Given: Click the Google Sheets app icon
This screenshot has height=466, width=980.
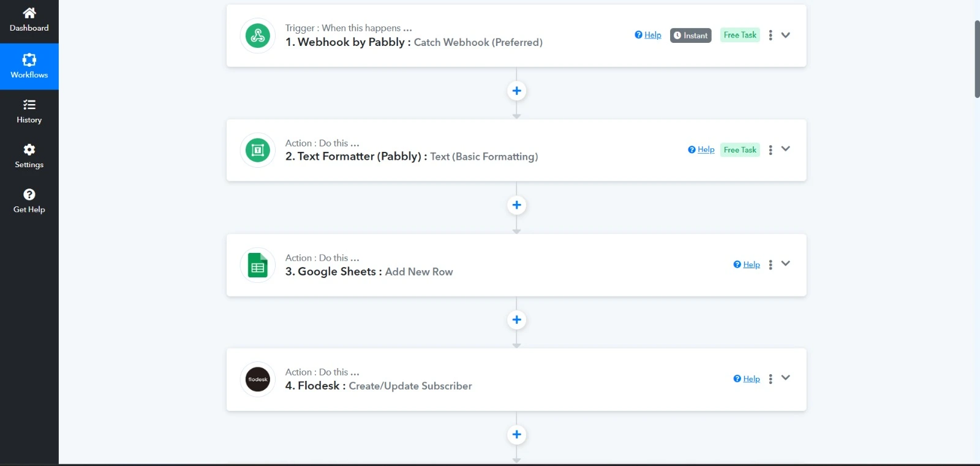Looking at the screenshot, I should pyautogui.click(x=258, y=265).
